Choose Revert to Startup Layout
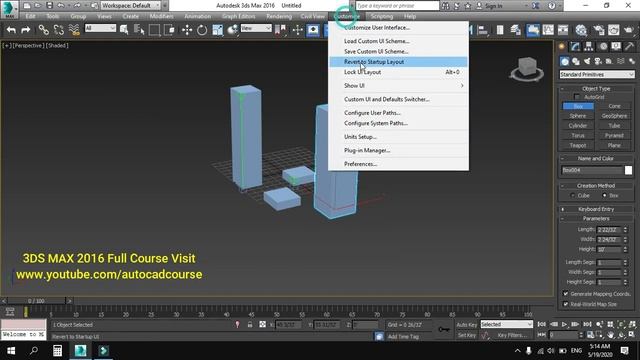 pos(398,62)
